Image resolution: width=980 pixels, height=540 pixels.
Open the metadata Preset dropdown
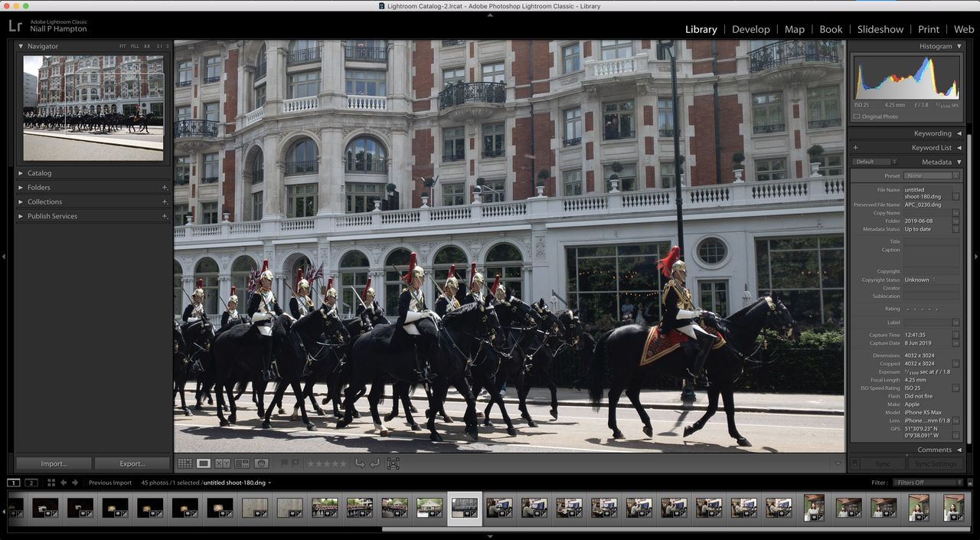pyautogui.click(x=932, y=176)
